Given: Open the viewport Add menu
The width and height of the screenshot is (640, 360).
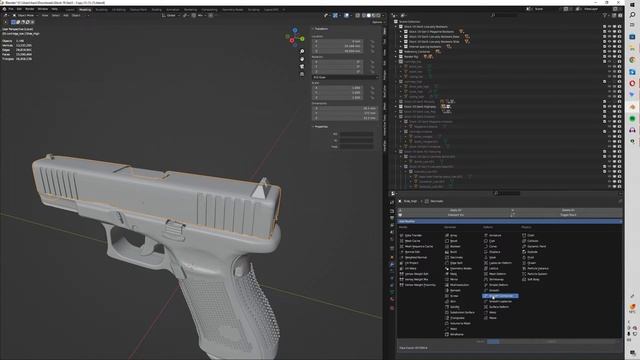Looking at the screenshot, I should pos(66,16).
